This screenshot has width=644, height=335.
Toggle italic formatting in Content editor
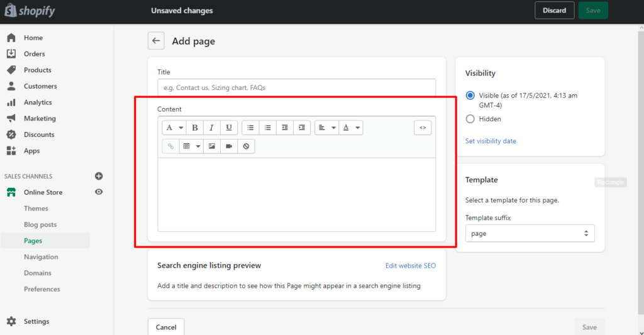(211, 128)
